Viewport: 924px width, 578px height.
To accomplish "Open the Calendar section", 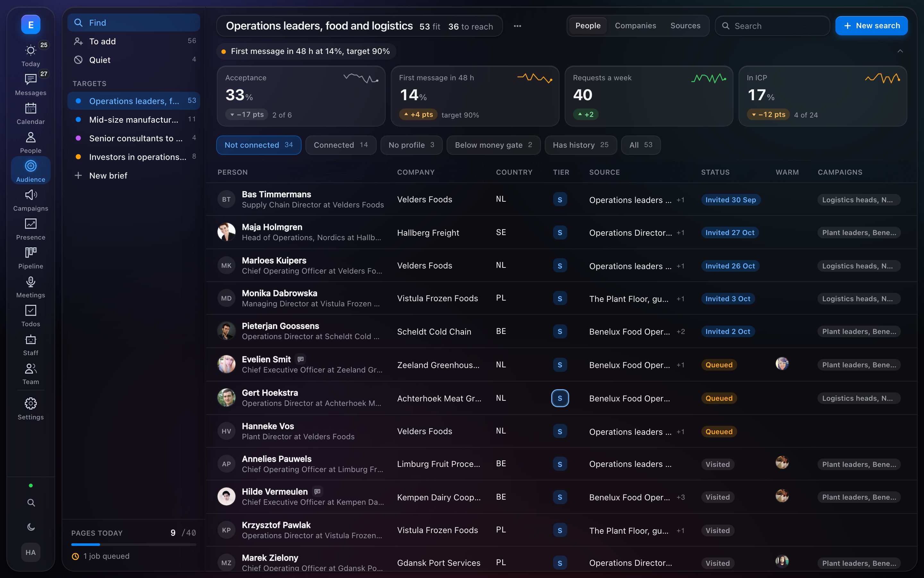I will [30, 114].
